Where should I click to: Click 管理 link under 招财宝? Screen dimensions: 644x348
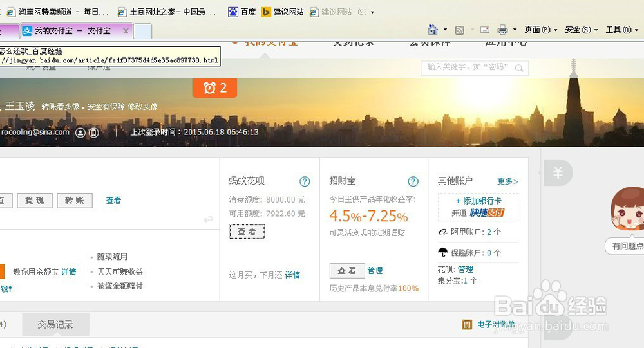[375, 271]
